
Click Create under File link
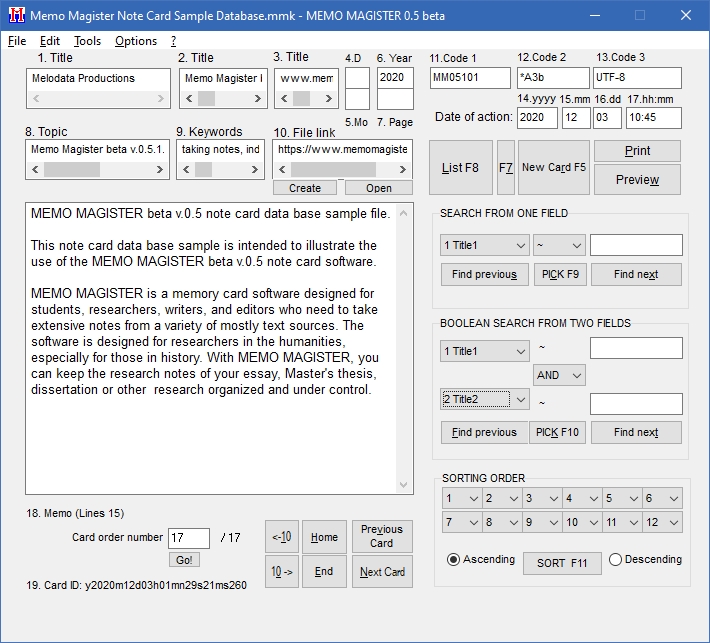pos(305,188)
